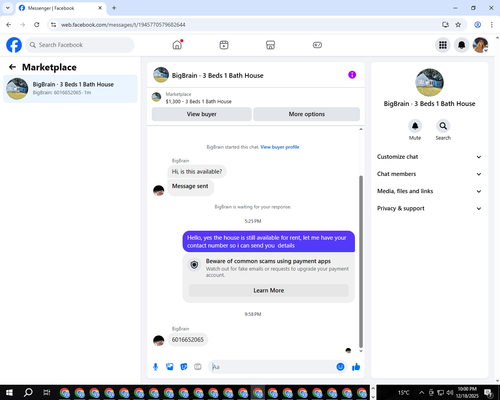
Task: Expand the Customize chat section
Action: (429, 157)
